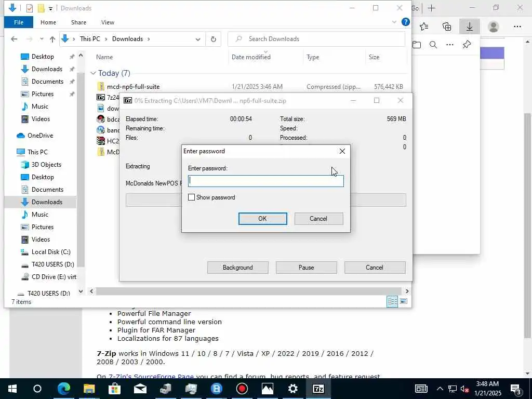Open Microsoft Store from taskbar
Viewport: 532px width, 399px height.
pos(114,389)
